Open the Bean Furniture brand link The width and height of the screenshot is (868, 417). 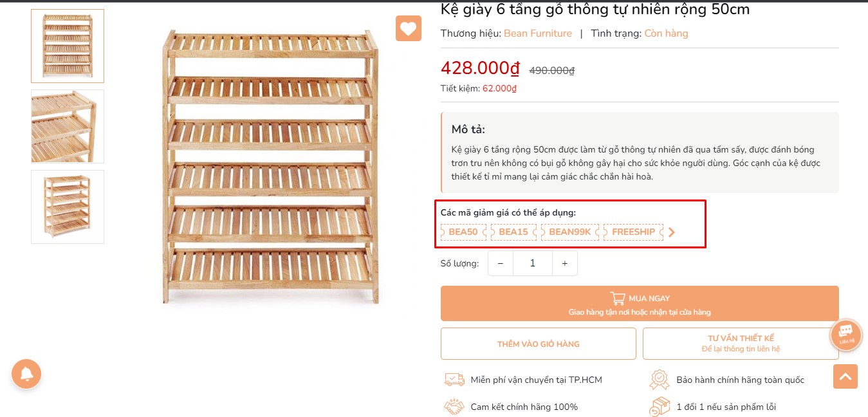[x=538, y=33]
